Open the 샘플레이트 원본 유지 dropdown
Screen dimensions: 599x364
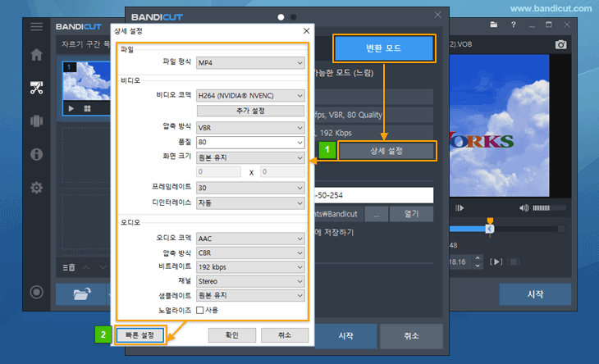[x=250, y=295]
